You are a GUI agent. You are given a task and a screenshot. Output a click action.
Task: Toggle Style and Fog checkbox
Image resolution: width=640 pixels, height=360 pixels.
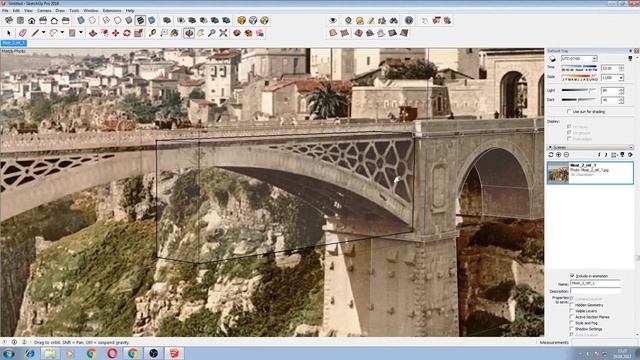572,323
